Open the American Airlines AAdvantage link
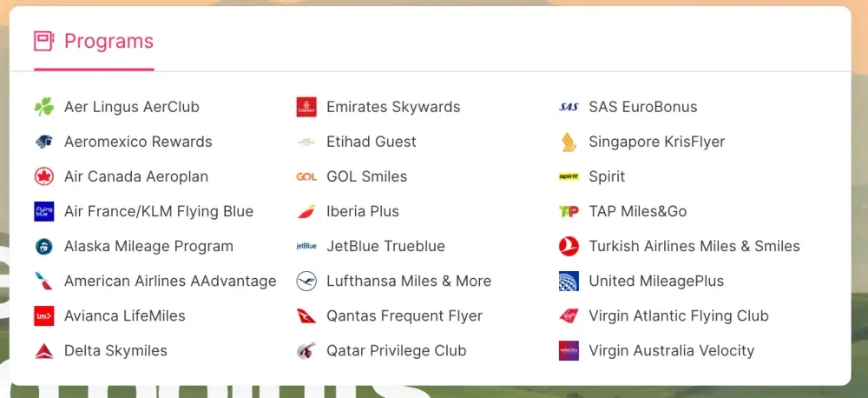 tap(170, 281)
